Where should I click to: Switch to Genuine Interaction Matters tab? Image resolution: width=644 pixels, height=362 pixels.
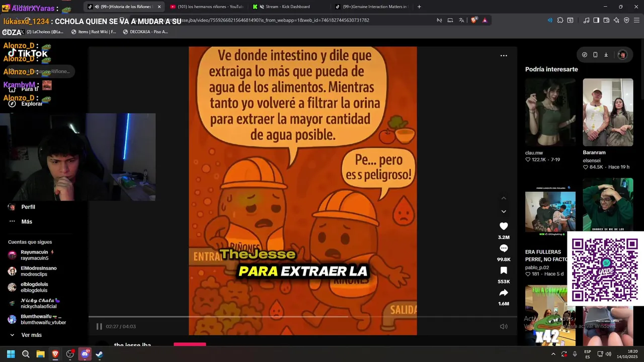click(371, 7)
